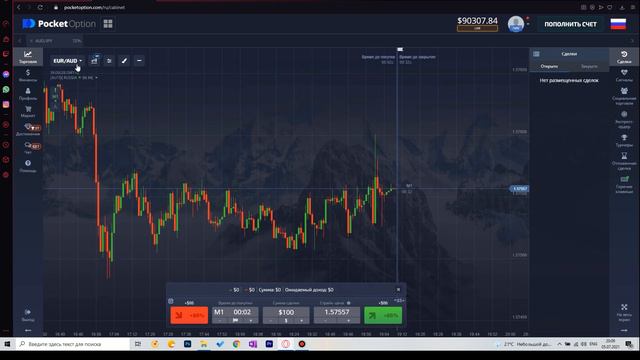Open the Signals icon in right sidebar
640x360 pixels.
[x=624, y=75]
